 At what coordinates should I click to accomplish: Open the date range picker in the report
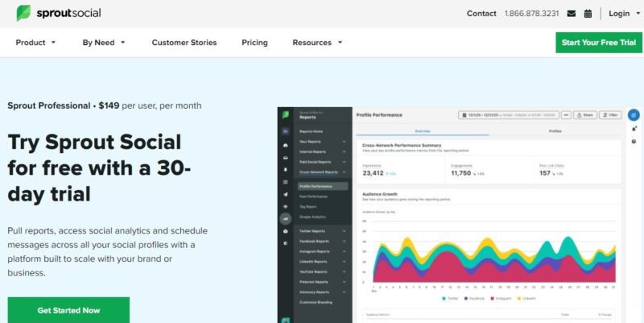click(x=509, y=115)
